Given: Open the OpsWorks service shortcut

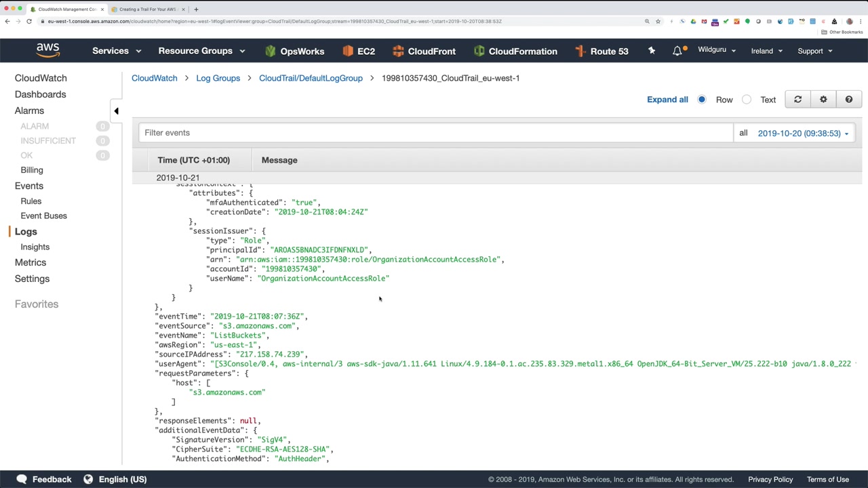Looking at the screenshot, I should coord(294,51).
